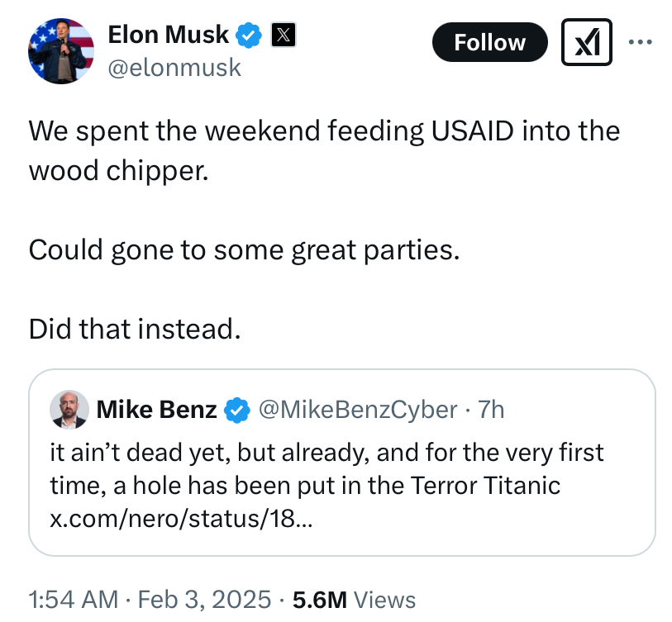Click the 7h timestamp on quoted post
The image size is (672, 622).
pyautogui.click(x=491, y=409)
